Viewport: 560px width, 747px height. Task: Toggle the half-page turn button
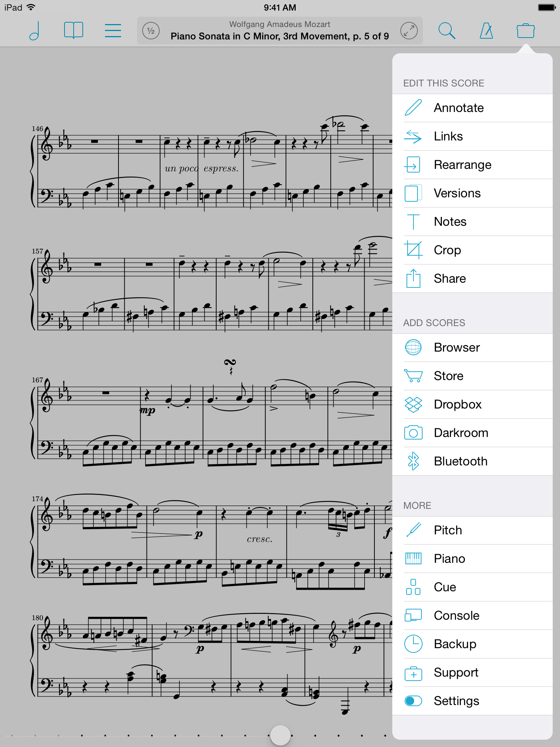[151, 31]
